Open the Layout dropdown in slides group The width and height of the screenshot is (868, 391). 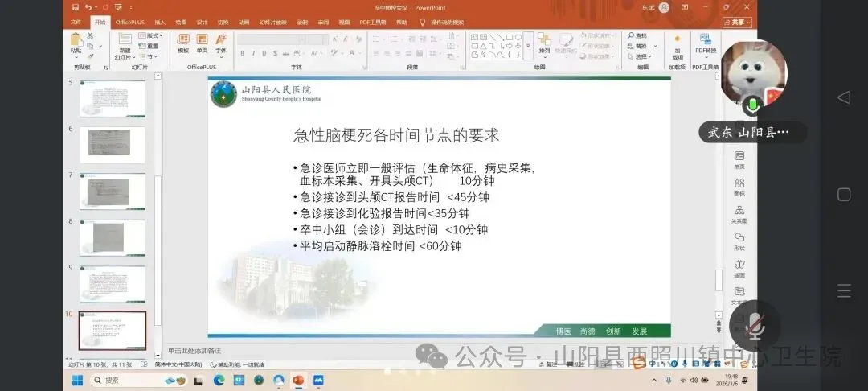coord(150,35)
